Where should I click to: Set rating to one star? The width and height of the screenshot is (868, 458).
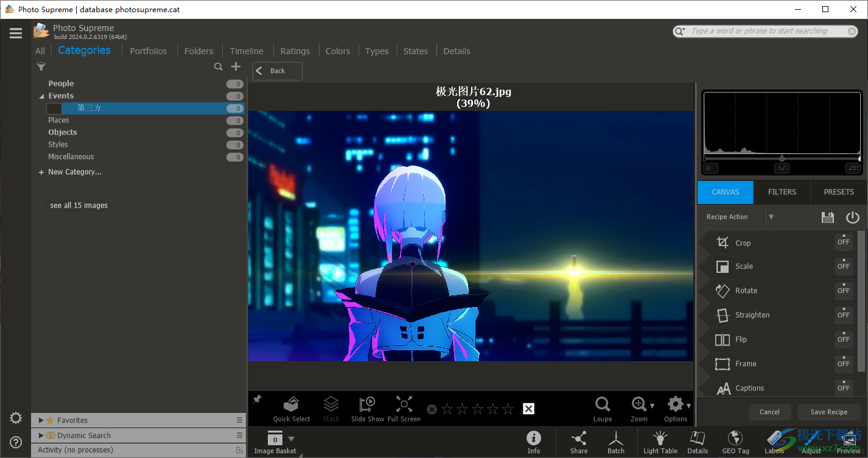pyautogui.click(x=447, y=409)
